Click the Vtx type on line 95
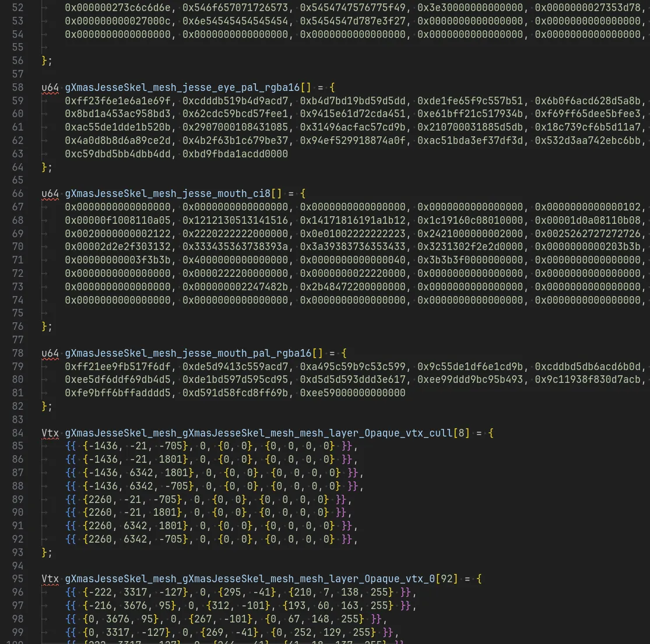 point(50,579)
